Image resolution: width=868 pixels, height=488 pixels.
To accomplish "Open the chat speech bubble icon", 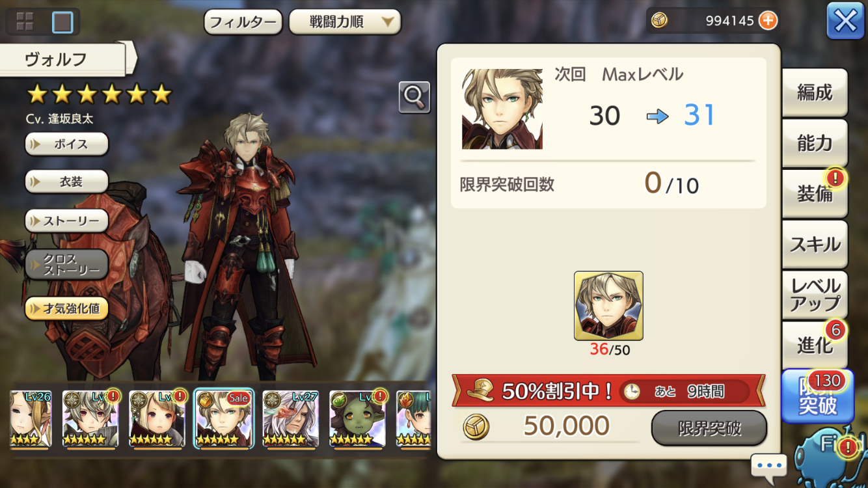I will 768,466.
